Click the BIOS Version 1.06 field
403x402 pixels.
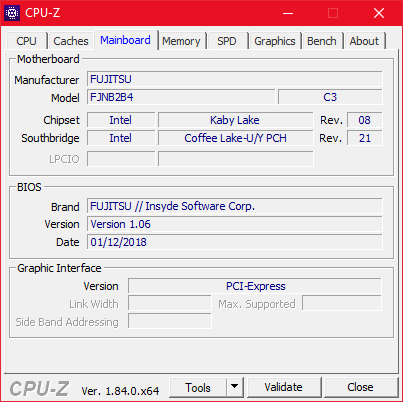235,224
